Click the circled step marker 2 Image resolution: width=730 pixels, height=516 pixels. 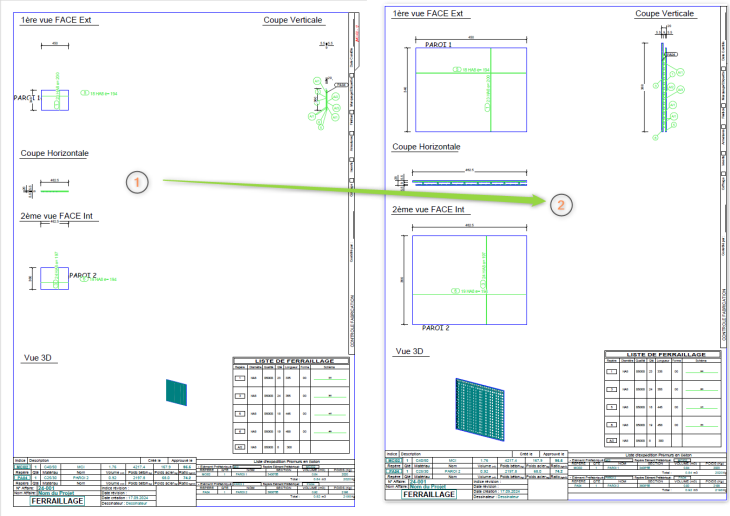point(562,203)
